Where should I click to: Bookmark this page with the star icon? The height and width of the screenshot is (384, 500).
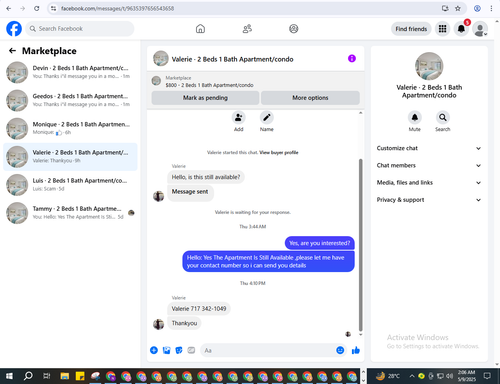pyautogui.click(x=458, y=8)
